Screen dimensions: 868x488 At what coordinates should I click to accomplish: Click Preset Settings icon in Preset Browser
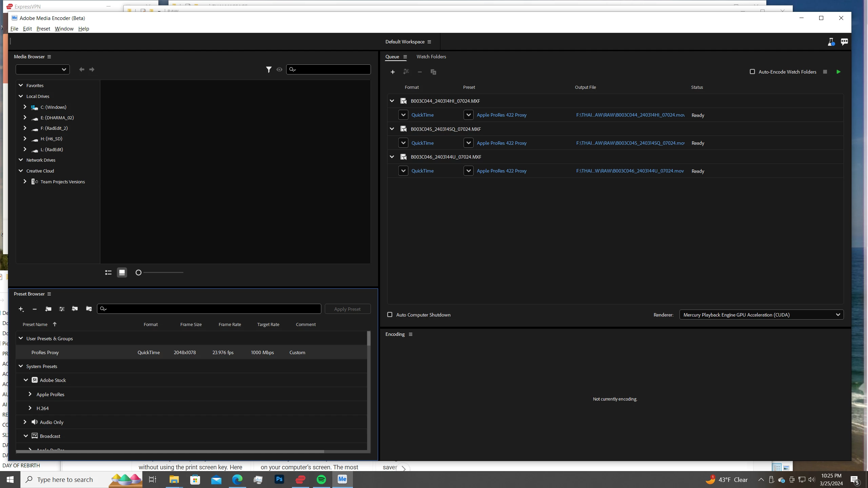coord(61,309)
